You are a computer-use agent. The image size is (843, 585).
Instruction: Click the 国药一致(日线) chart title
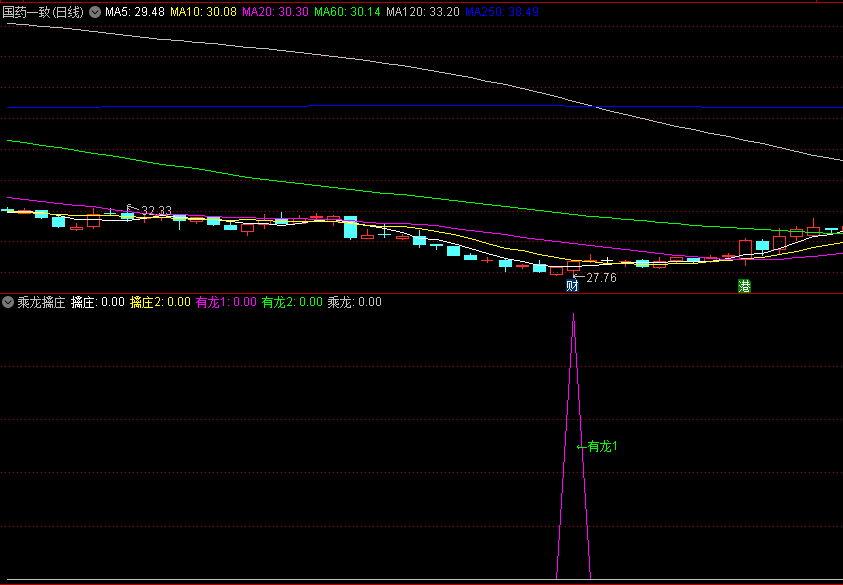pos(43,12)
